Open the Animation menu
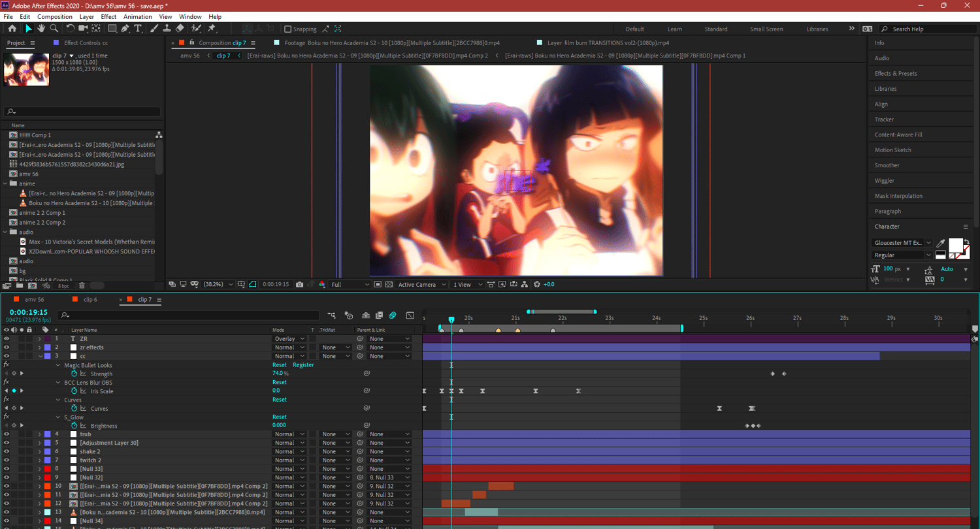The height and width of the screenshot is (529, 980). [137, 16]
